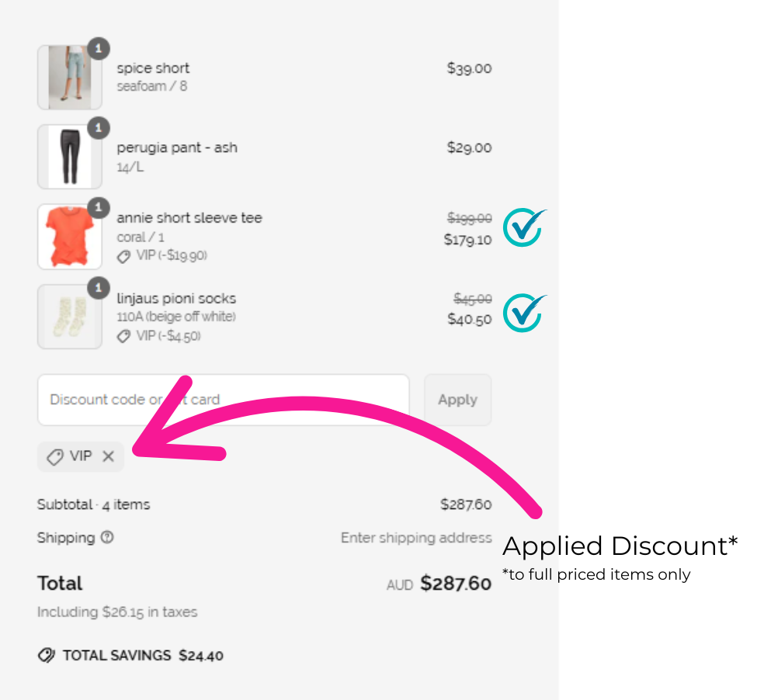The image size is (764, 700).
Task: Click the annie short sleeve tee title
Action: pyautogui.click(x=189, y=218)
